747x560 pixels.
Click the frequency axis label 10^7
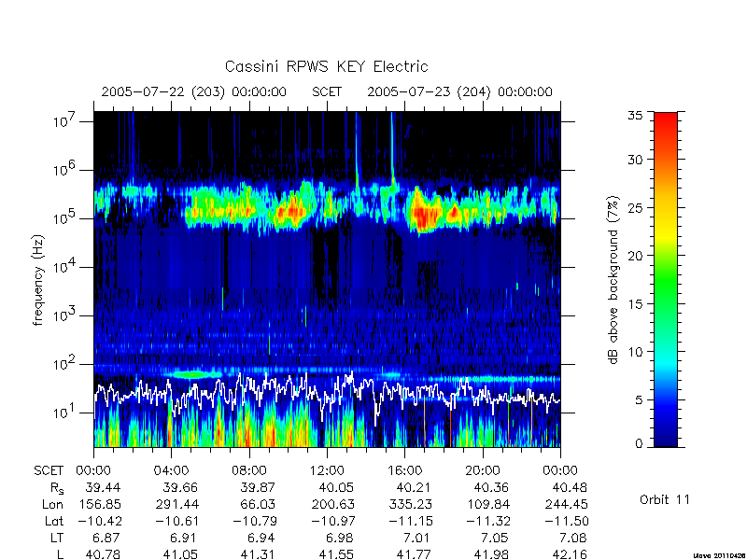(x=64, y=121)
